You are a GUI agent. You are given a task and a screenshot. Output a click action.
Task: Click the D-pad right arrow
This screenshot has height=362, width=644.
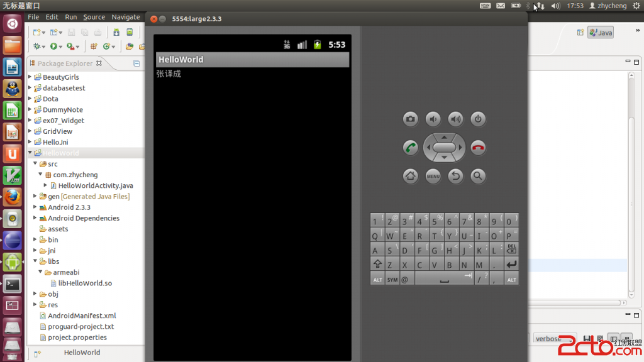tap(460, 147)
